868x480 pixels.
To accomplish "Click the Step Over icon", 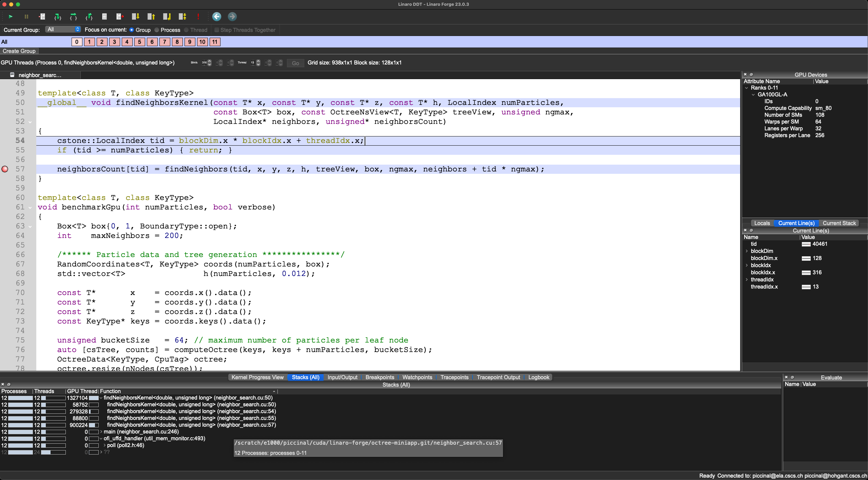I will pyautogui.click(x=73, y=17).
